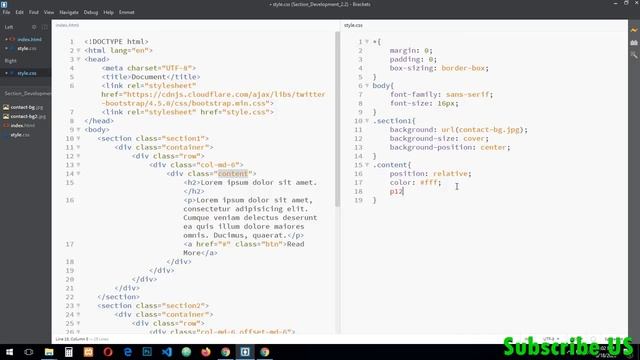Screen dimensions: 640x360
Task: Click the border-box value on CSS line 4
Action: point(463,68)
